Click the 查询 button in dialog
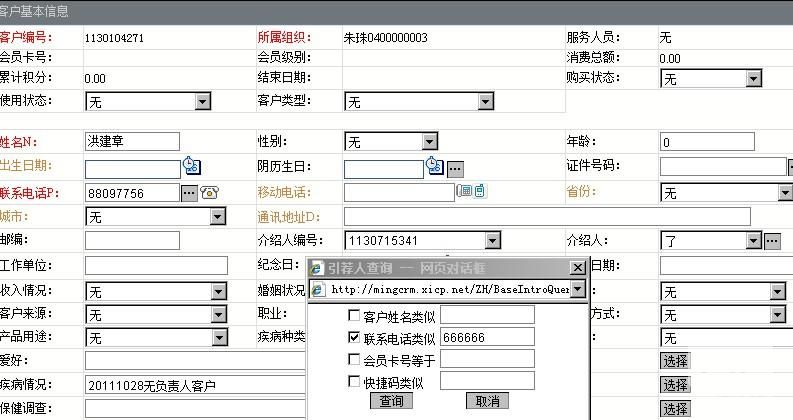The image size is (793, 420). coord(392,401)
